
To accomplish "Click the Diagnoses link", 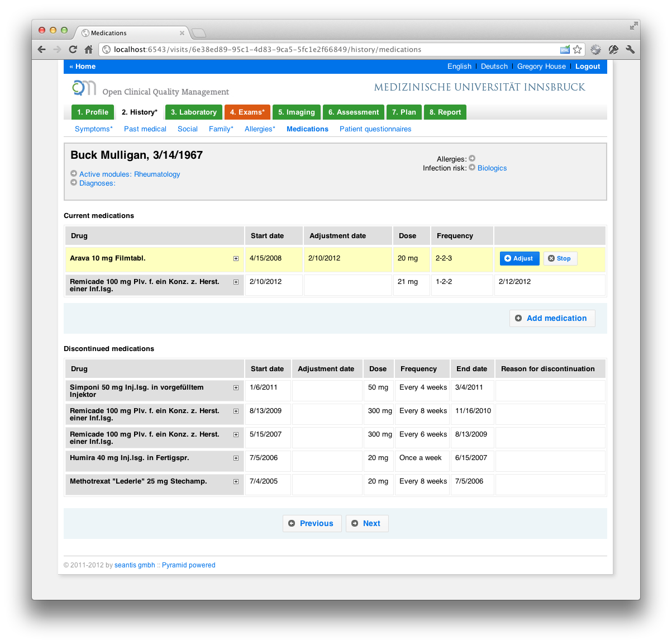I will [x=97, y=183].
